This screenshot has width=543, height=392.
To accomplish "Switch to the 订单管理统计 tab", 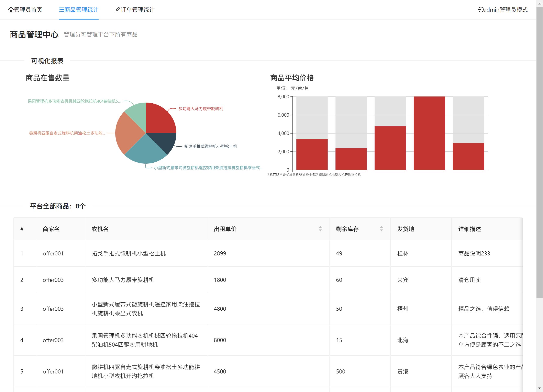I will pyautogui.click(x=137, y=10).
